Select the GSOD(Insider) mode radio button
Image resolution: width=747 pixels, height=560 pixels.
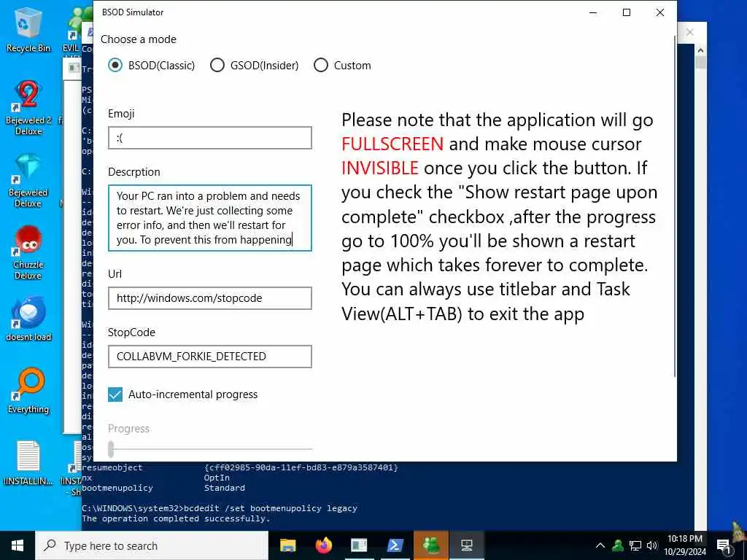(217, 65)
